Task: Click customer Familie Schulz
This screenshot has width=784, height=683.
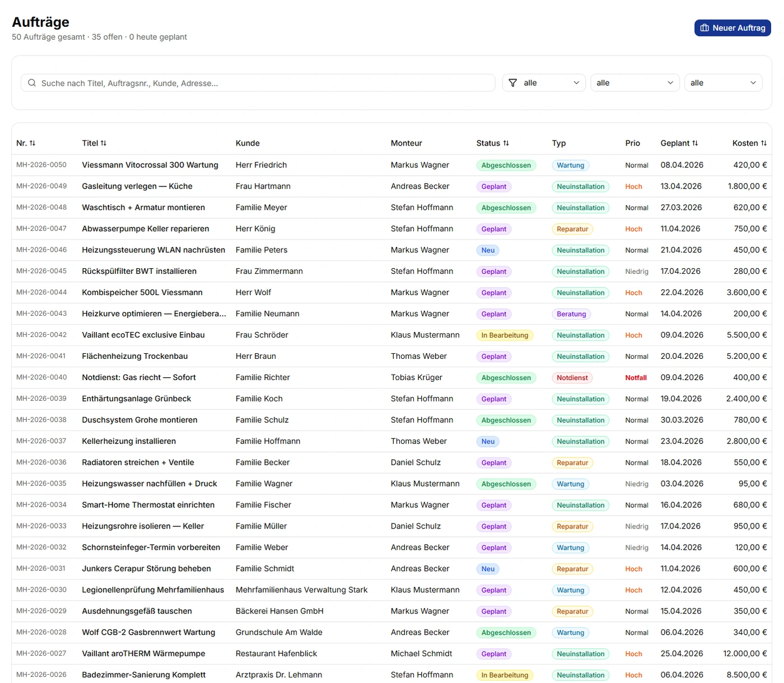Action: click(262, 420)
